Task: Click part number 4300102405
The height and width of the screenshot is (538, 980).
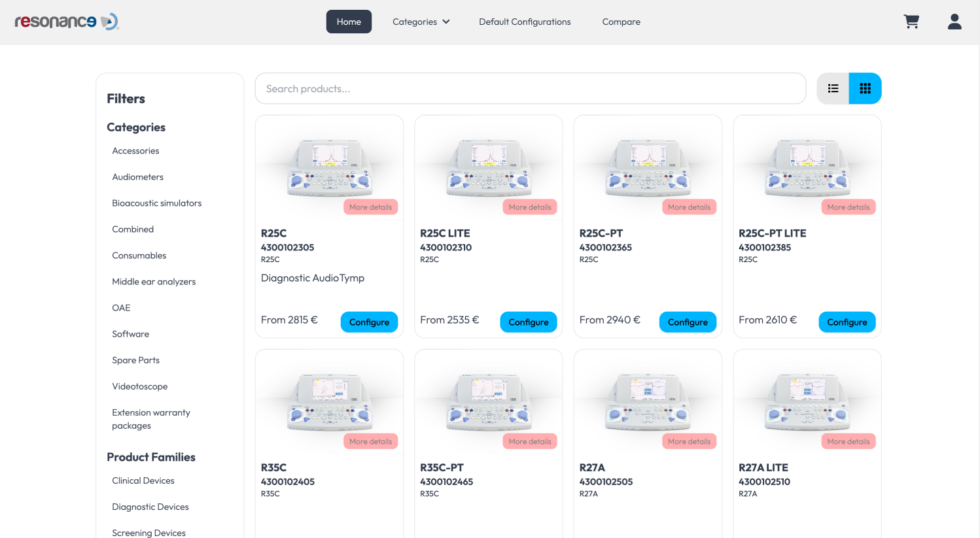Action: tap(288, 482)
